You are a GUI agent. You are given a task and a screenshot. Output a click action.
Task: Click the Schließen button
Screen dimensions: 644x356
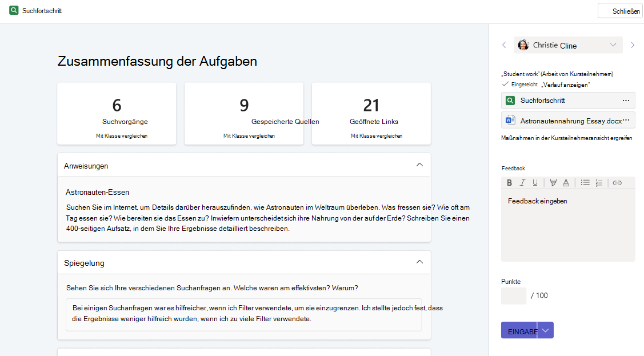tap(620, 11)
